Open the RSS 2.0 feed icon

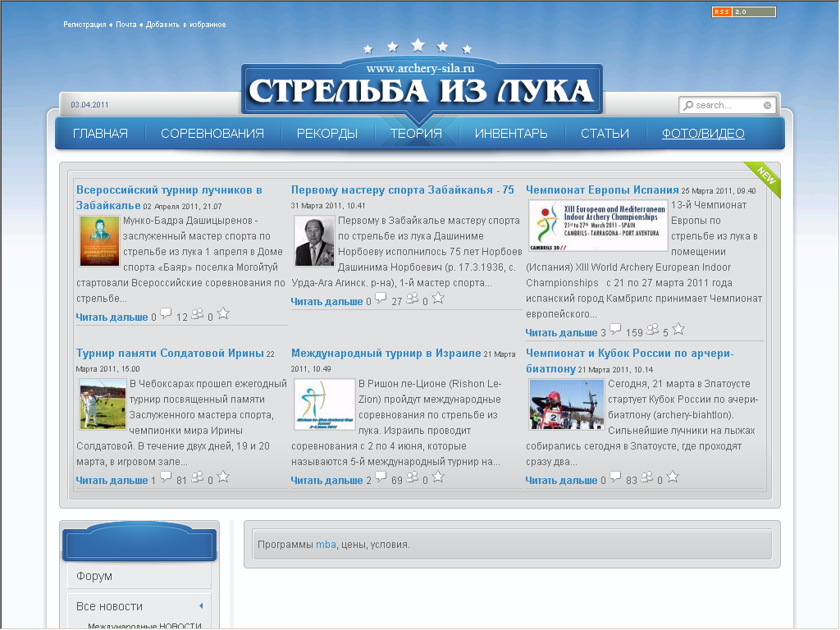click(x=743, y=11)
